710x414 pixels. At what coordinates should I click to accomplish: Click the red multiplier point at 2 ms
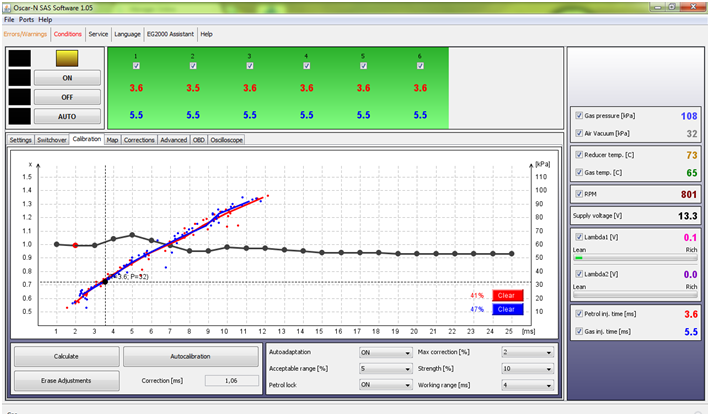pos(75,246)
